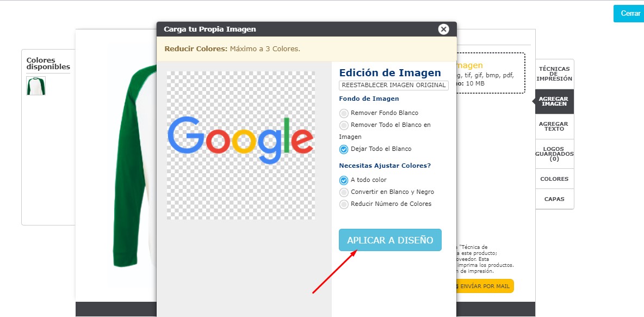Click the Enviar por Mail button
Screen dimensions: 644x317
(x=484, y=286)
